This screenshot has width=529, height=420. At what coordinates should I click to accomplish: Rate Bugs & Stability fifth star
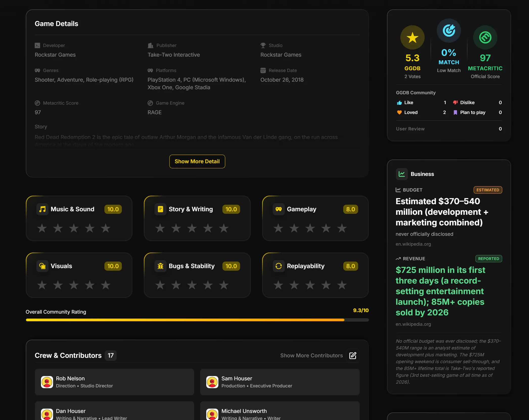click(224, 285)
